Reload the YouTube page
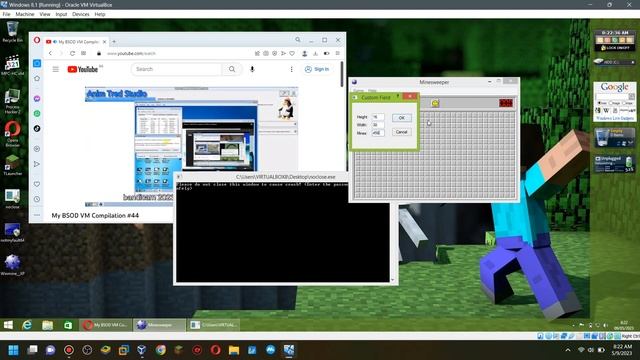 tap(72, 53)
